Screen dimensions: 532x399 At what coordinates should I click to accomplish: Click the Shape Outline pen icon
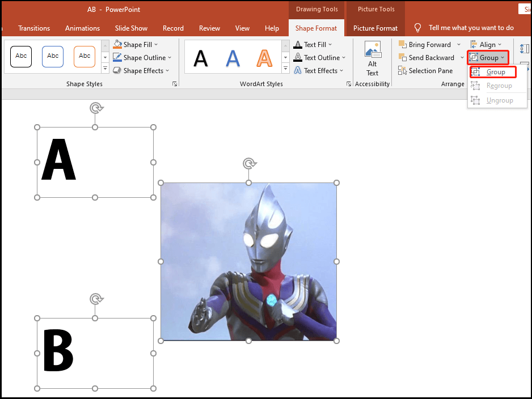[117, 57]
